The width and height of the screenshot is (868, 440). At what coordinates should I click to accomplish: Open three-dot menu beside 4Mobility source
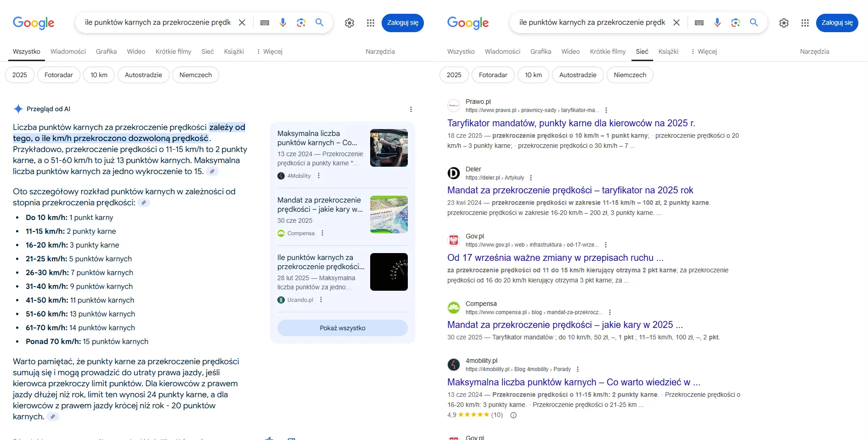point(319,176)
